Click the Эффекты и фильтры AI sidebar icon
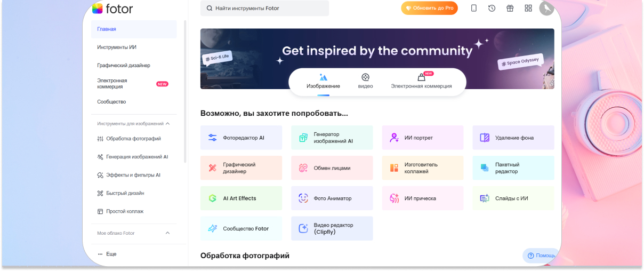 click(100, 175)
